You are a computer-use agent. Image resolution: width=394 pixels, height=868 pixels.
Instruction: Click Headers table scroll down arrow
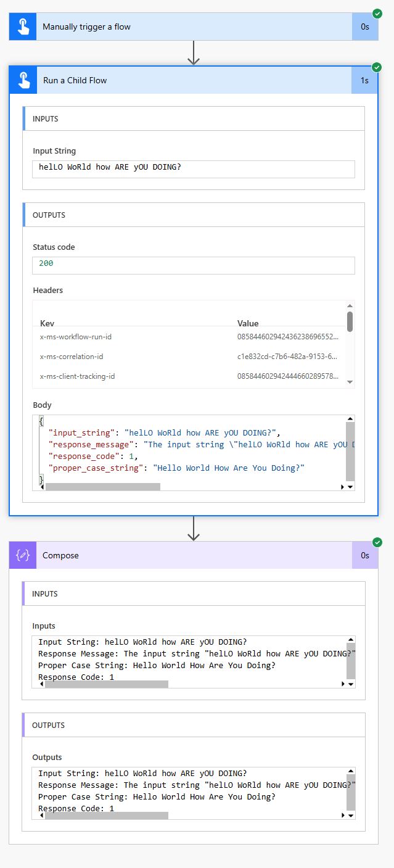[350, 382]
